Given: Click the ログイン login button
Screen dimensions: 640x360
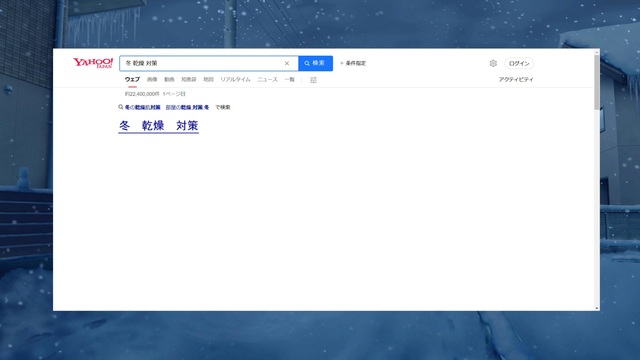Looking at the screenshot, I should (519, 63).
